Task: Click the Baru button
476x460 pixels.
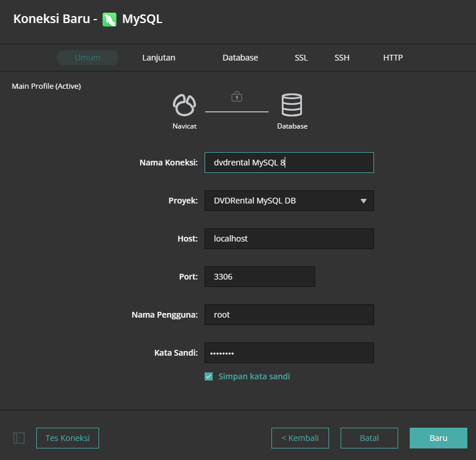Action: coord(439,438)
